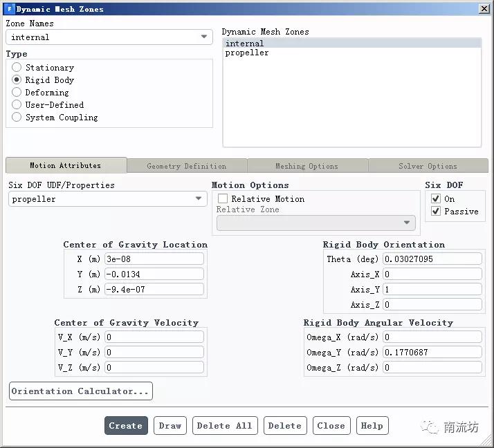Open the Solver Options tab

point(428,166)
